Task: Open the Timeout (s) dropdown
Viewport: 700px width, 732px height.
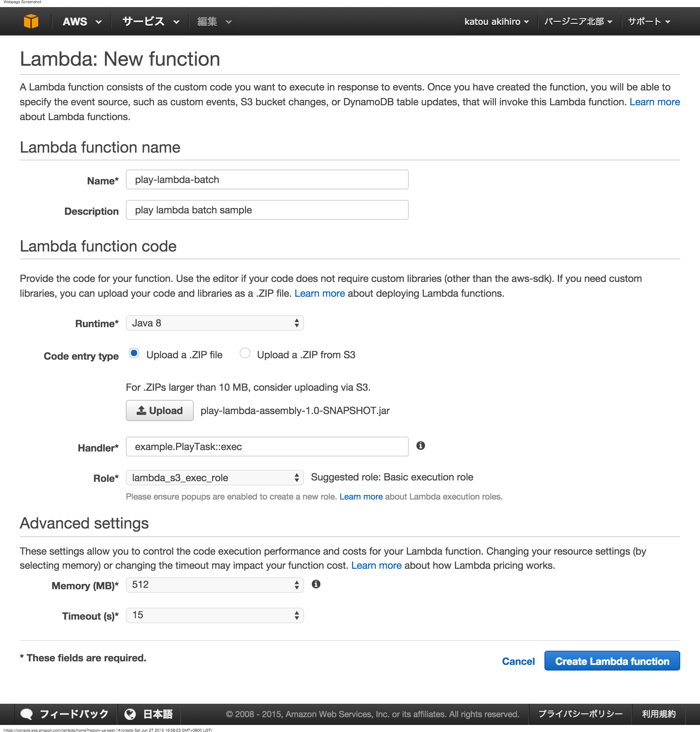Action: coord(215,615)
